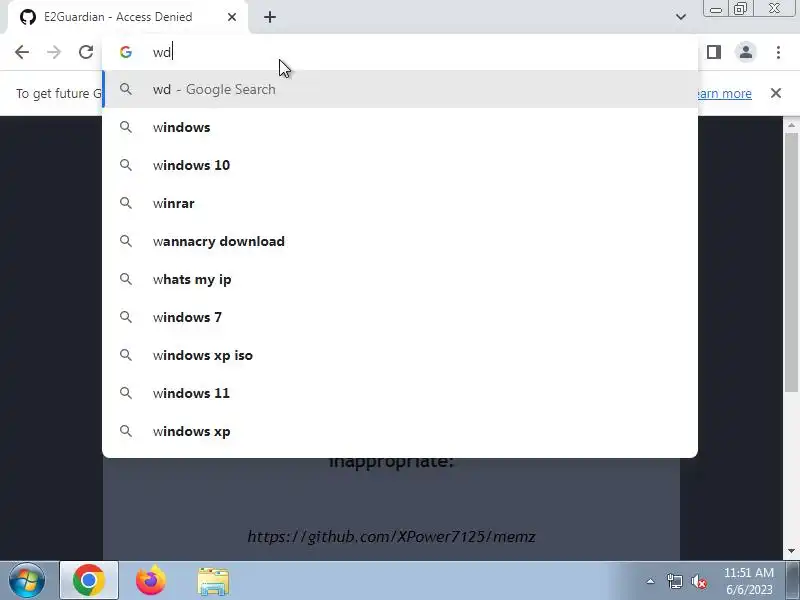Click the Google icon in the address bar
800x600 pixels.
(126, 52)
